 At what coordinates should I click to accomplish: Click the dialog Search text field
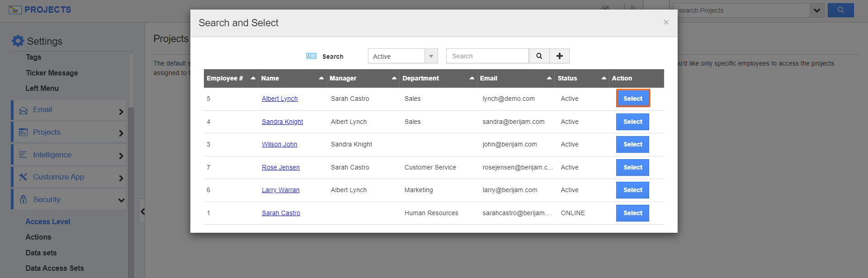[x=487, y=56]
